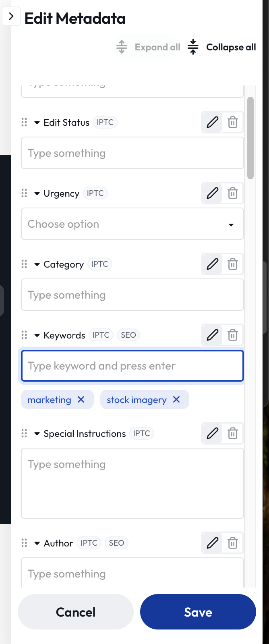Click the drag handle next to Urgency
Viewport: 269px width, 644px height.
(x=24, y=193)
